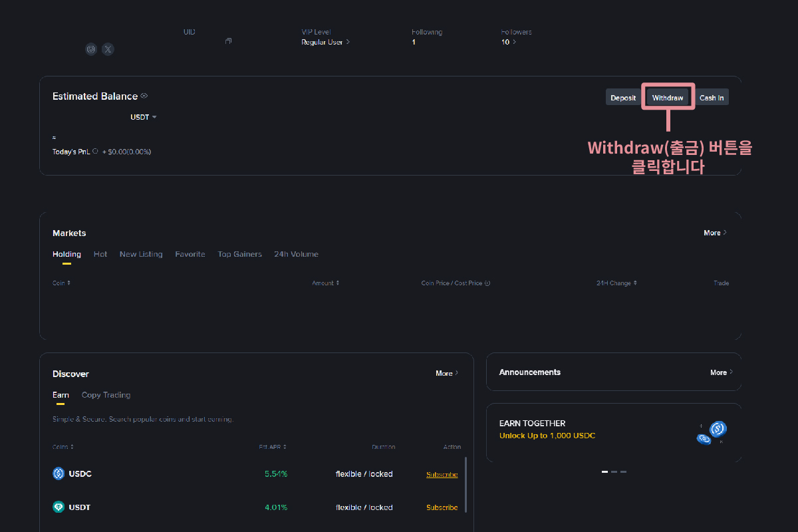
Task: Click the Deposit button
Action: point(623,98)
